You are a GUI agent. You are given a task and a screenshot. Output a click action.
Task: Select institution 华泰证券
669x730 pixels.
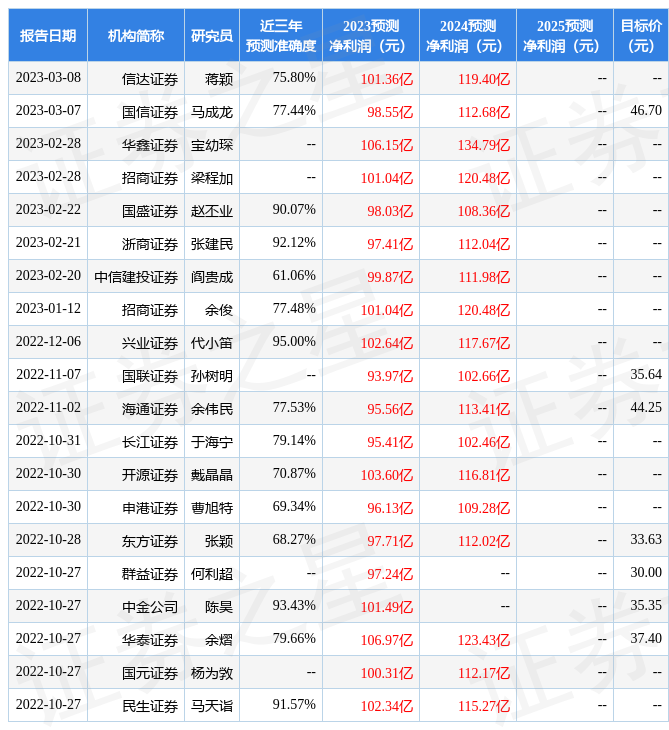tap(149, 641)
